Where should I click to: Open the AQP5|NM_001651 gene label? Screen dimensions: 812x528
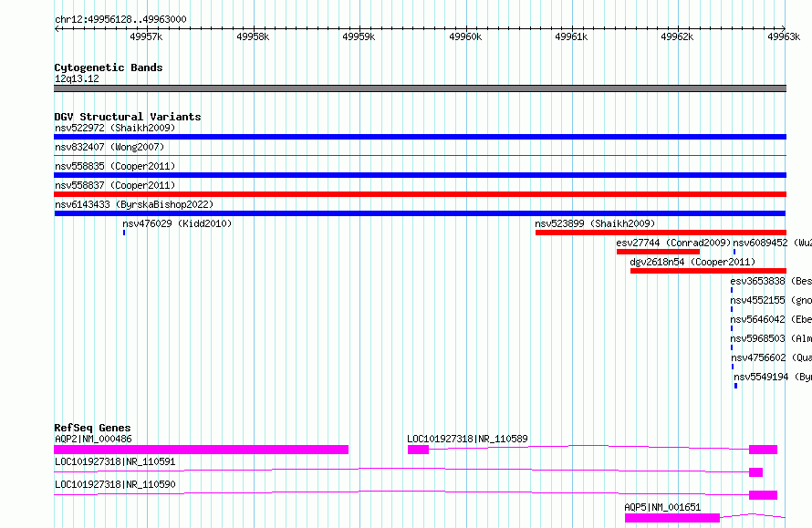pyautogui.click(x=663, y=507)
